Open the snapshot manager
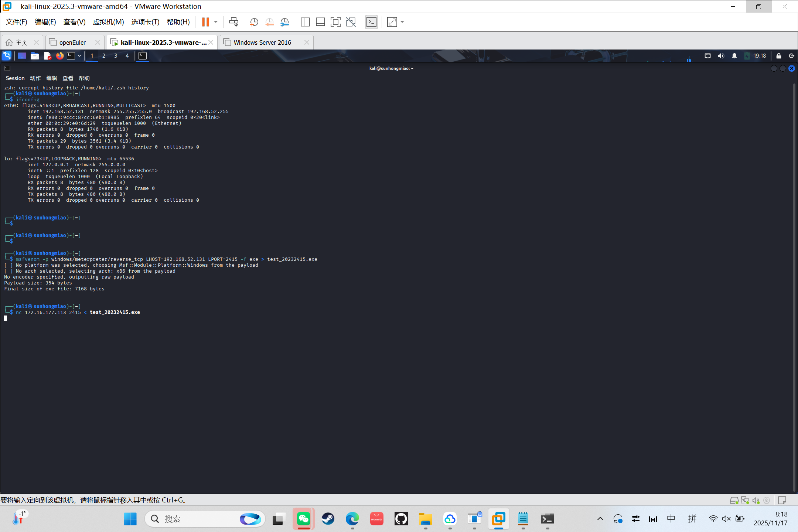Screen dimensions: 798x532 284,22
